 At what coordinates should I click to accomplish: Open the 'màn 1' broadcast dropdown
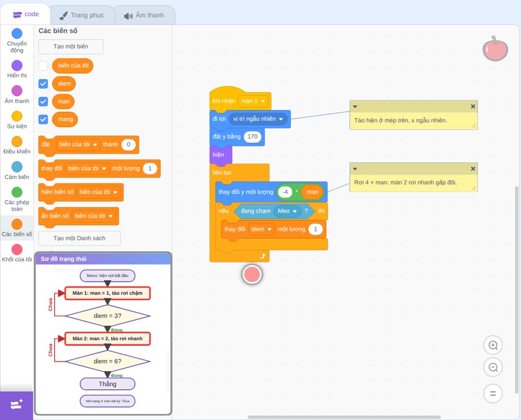pos(253,101)
